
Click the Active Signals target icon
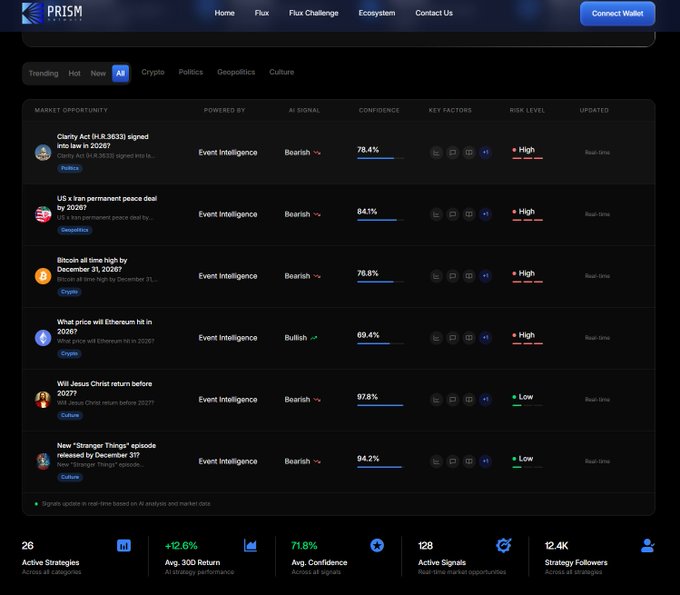[503, 546]
